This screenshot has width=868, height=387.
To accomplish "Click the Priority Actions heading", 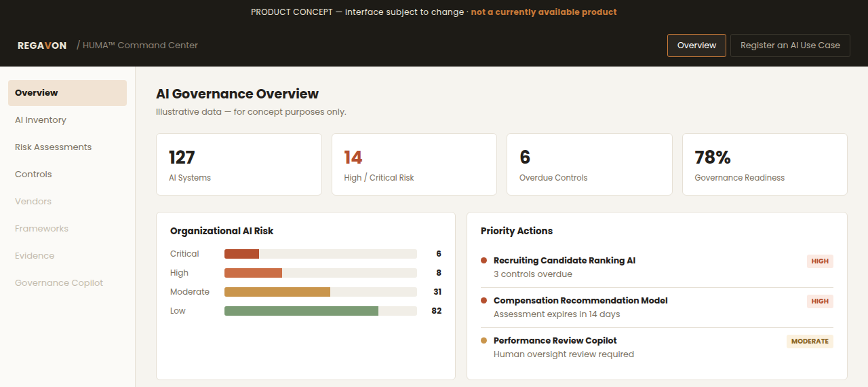I will [517, 231].
